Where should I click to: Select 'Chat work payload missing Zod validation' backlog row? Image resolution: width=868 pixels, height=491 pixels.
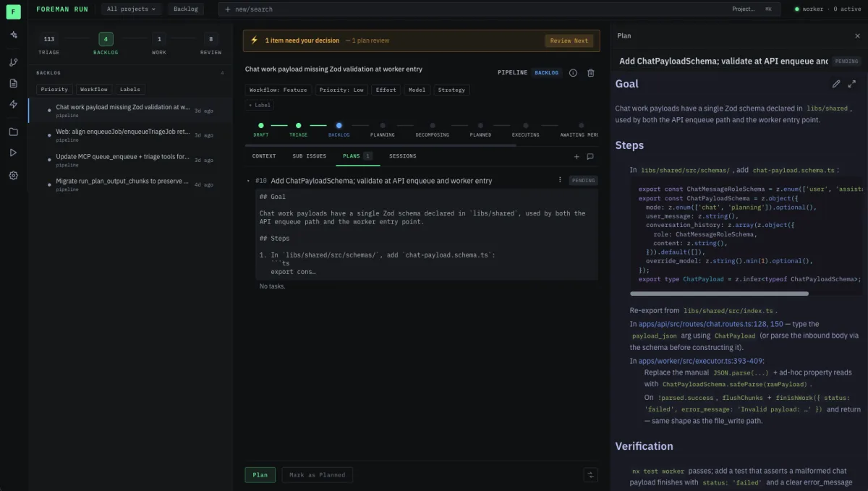pos(130,111)
